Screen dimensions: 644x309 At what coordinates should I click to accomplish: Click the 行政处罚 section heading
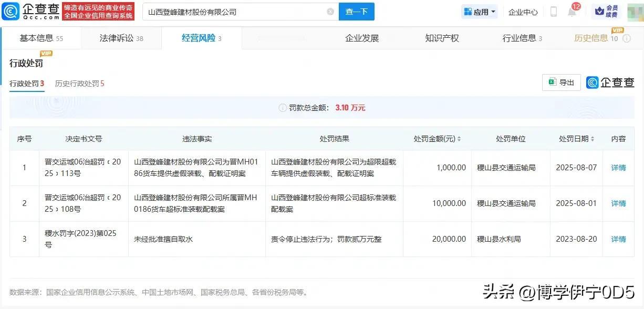click(x=26, y=64)
